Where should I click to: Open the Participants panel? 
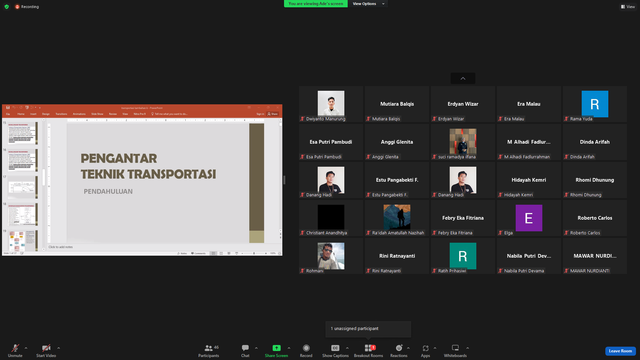click(209, 350)
